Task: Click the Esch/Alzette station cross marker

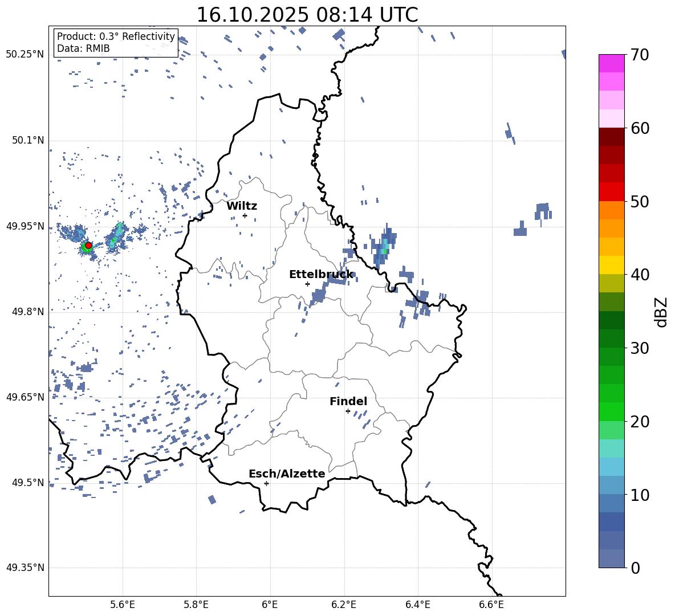Action: click(x=266, y=483)
